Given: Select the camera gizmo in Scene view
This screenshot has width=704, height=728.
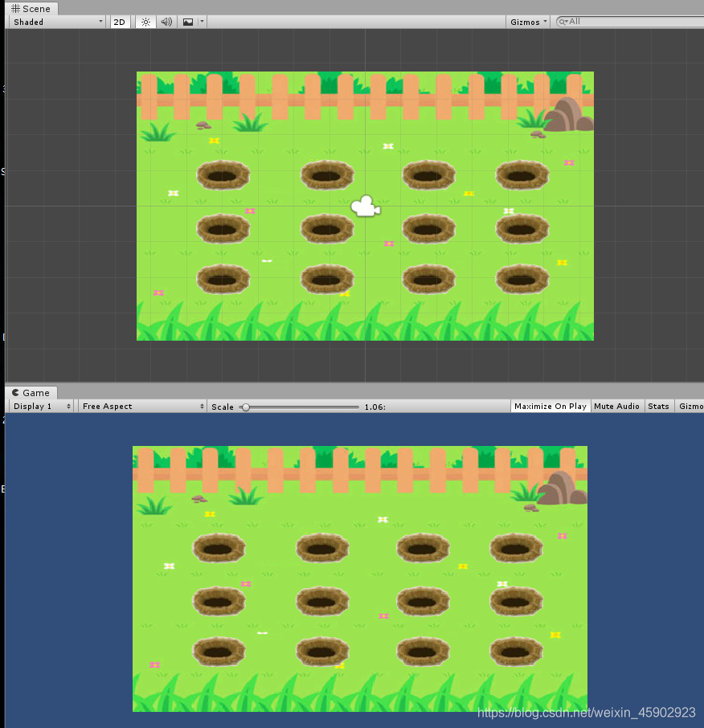Looking at the screenshot, I should 366,207.
